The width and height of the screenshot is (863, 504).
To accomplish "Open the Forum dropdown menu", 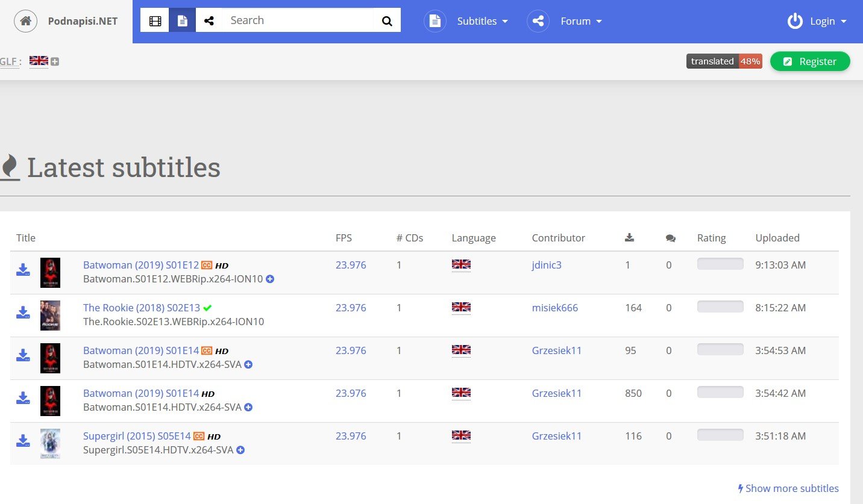I will coord(580,21).
